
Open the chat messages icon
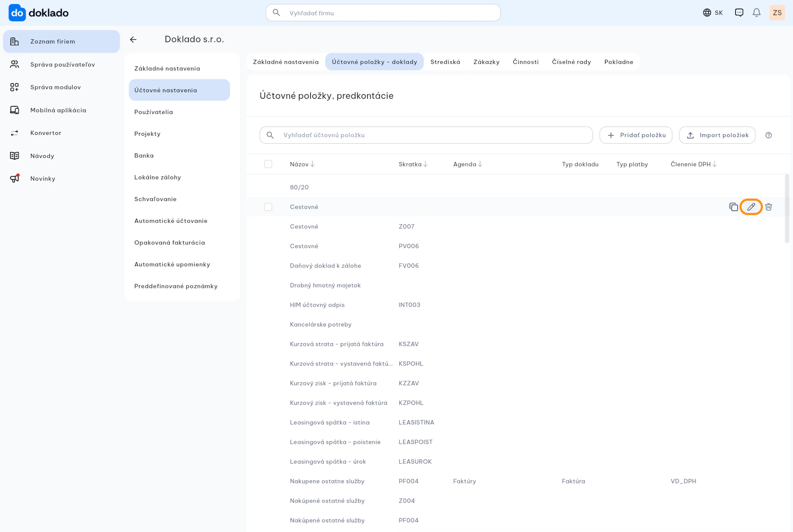pyautogui.click(x=739, y=13)
